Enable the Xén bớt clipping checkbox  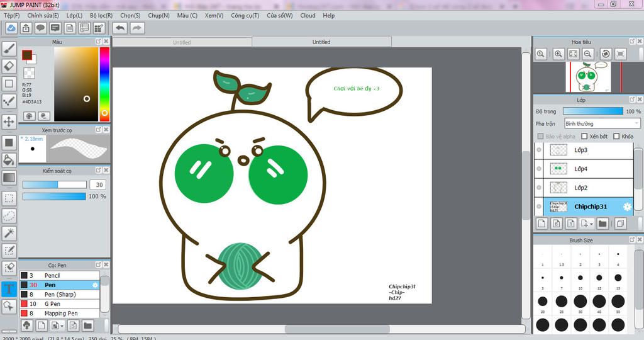[x=584, y=136]
